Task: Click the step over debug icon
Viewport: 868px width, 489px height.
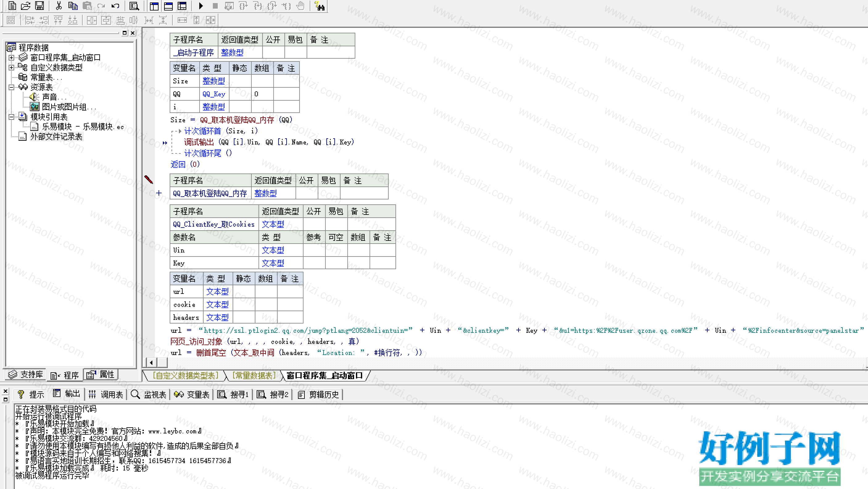Action: coord(243,6)
